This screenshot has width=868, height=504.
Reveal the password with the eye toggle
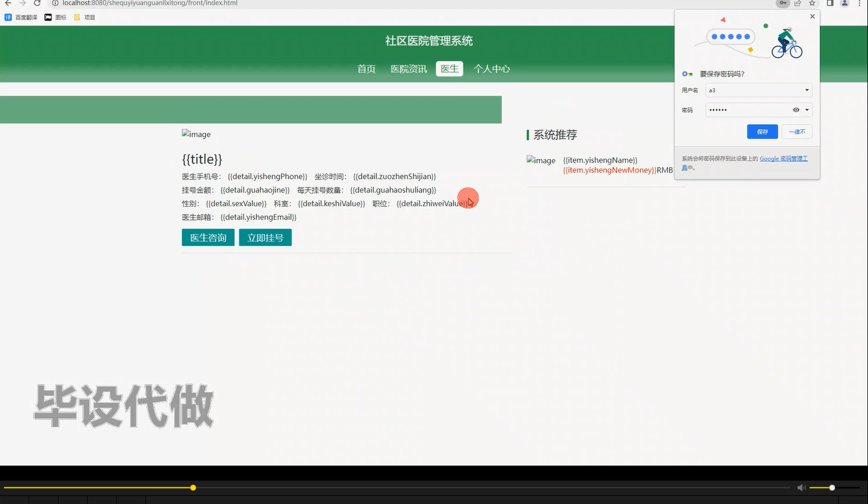(x=795, y=109)
